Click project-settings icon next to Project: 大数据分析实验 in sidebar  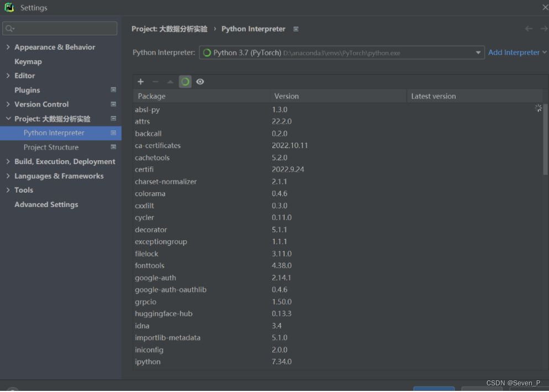pos(113,118)
